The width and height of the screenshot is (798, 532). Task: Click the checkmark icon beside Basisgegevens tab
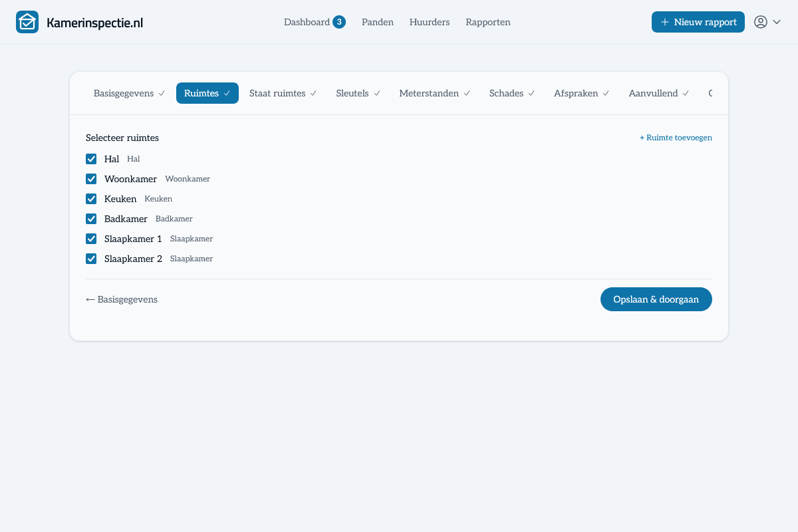click(x=162, y=94)
